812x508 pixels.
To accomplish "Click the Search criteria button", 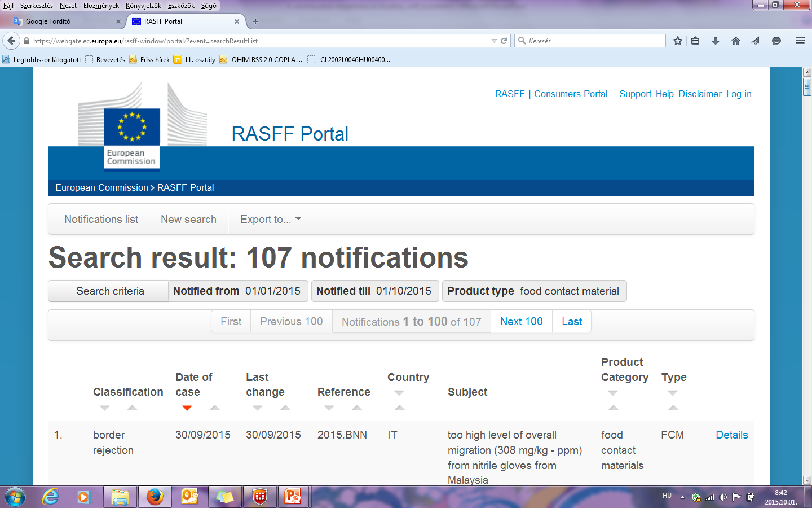I will point(108,291).
